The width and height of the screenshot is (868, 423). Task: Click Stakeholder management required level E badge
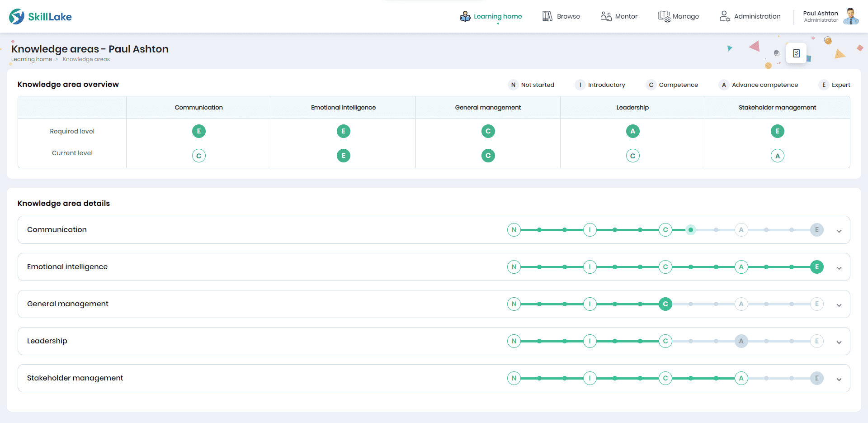pos(777,131)
